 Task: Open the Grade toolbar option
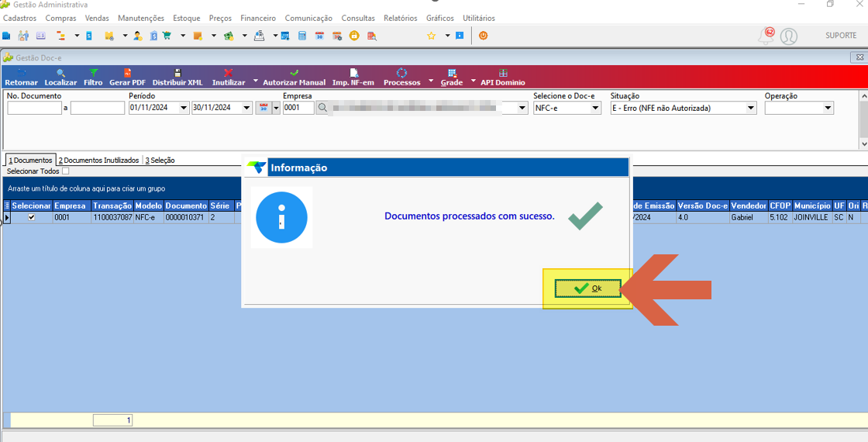(452, 78)
